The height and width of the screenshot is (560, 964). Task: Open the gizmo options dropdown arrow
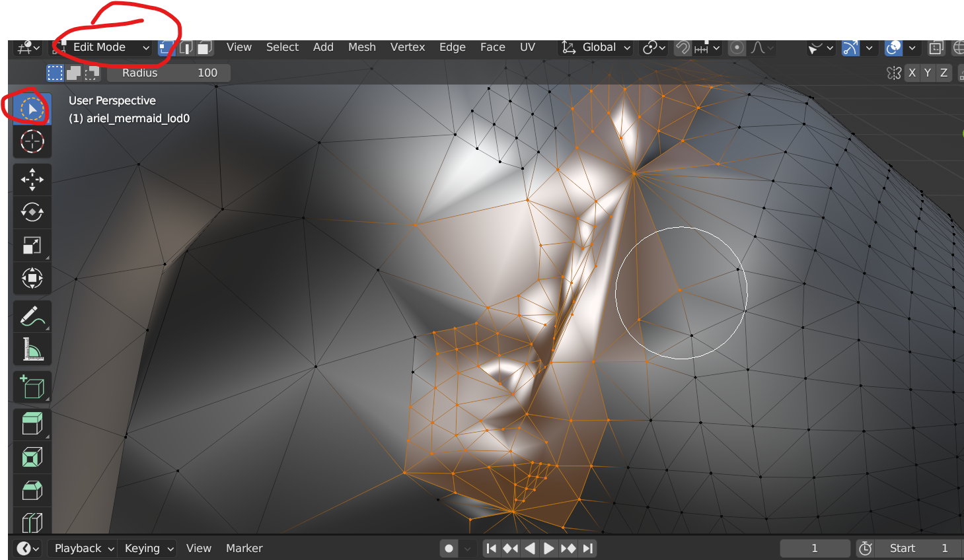click(870, 48)
